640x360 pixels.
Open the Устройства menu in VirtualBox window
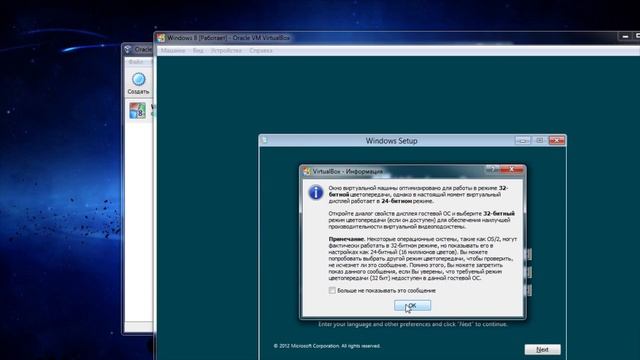[226, 51]
